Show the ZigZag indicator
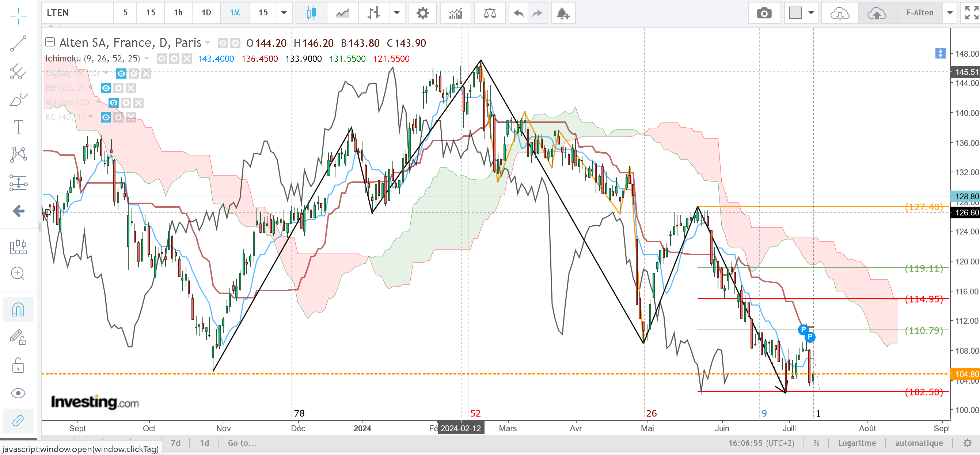The image size is (980, 455). pos(121,74)
